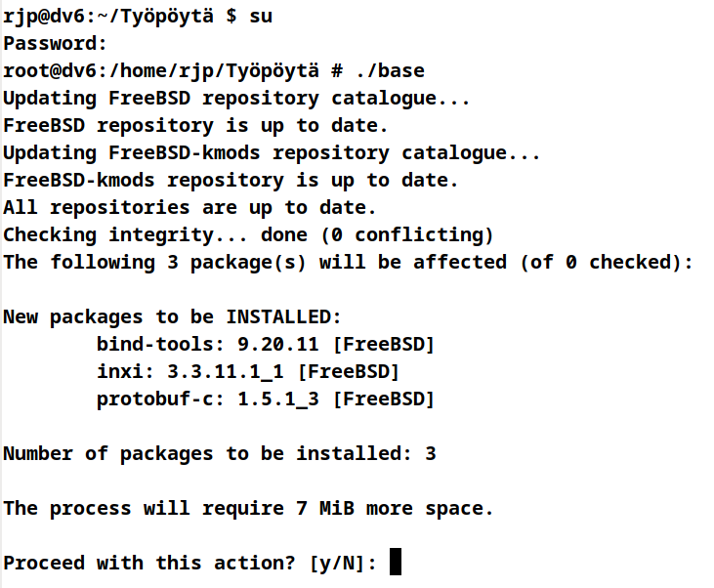Image resolution: width=714 pixels, height=588 pixels.
Task: Click the blinking cursor block after the prompt
Action: (396, 562)
